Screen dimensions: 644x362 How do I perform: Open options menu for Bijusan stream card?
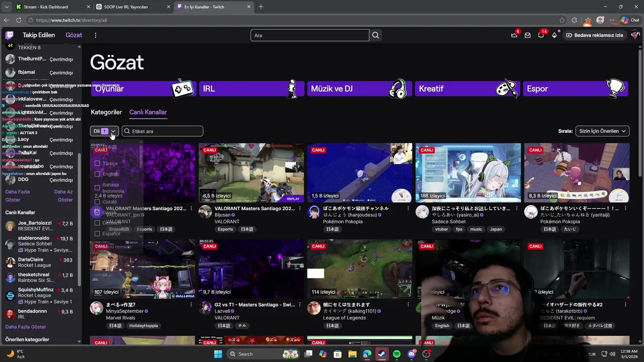click(299, 208)
